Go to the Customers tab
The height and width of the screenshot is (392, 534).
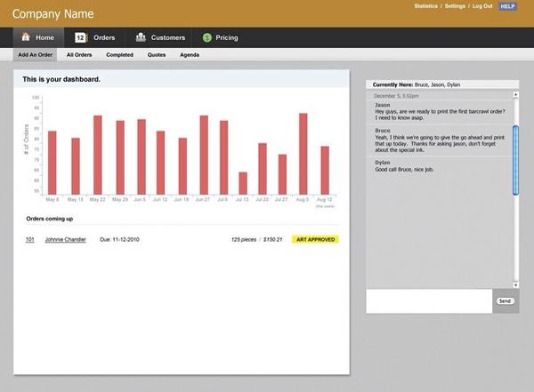159,37
